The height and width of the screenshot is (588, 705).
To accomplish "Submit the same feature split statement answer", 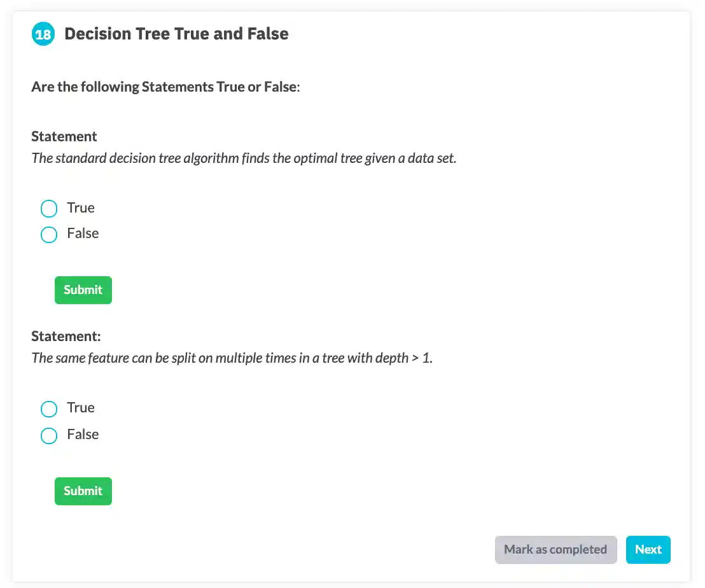I will pyautogui.click(x=83, y=491).
